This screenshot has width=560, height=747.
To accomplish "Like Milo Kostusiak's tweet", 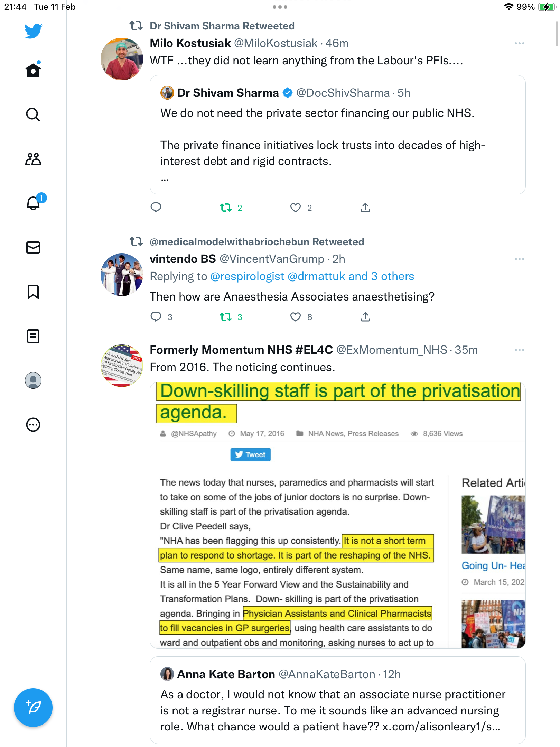I will coord(296,207).
